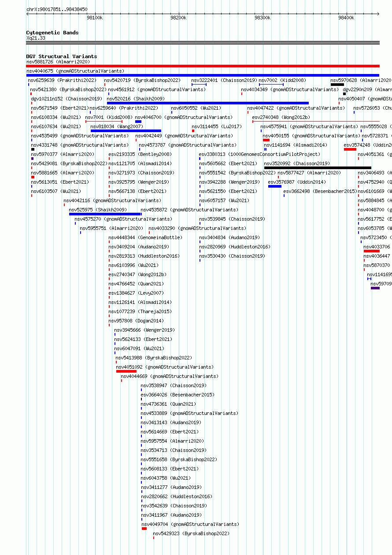This screenshot has width=392, height=555.
Task: Open variant nsv6259639 (Prakrithi2022)
Action: (x=62, y=80)
